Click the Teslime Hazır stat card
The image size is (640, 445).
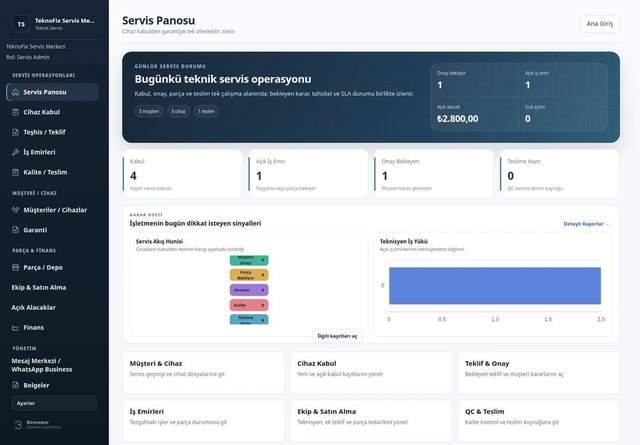(x=560, y=174)
